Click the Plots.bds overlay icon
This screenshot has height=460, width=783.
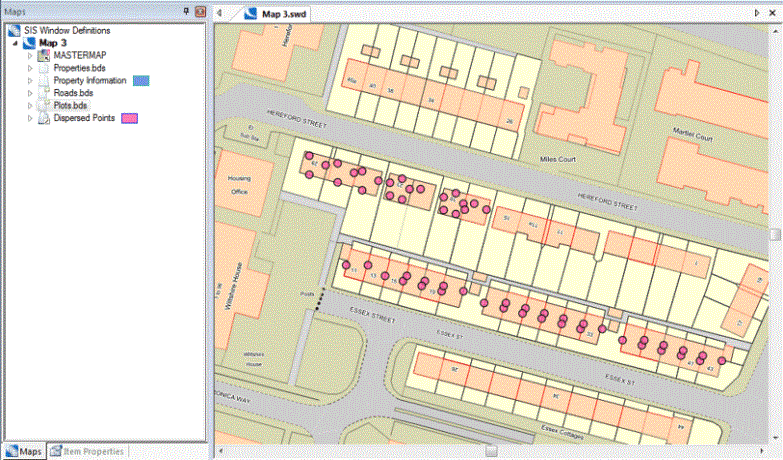coord(44,105)
